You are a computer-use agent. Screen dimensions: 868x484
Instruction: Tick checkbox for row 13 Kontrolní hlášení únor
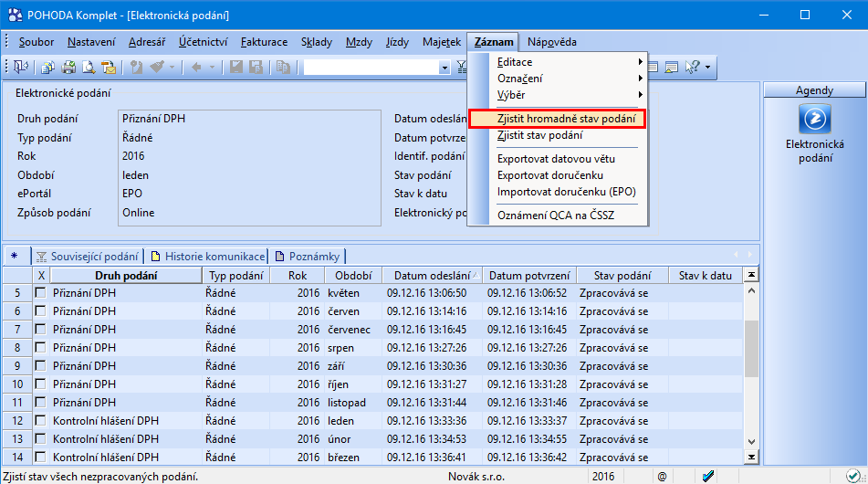click(40, 438)
